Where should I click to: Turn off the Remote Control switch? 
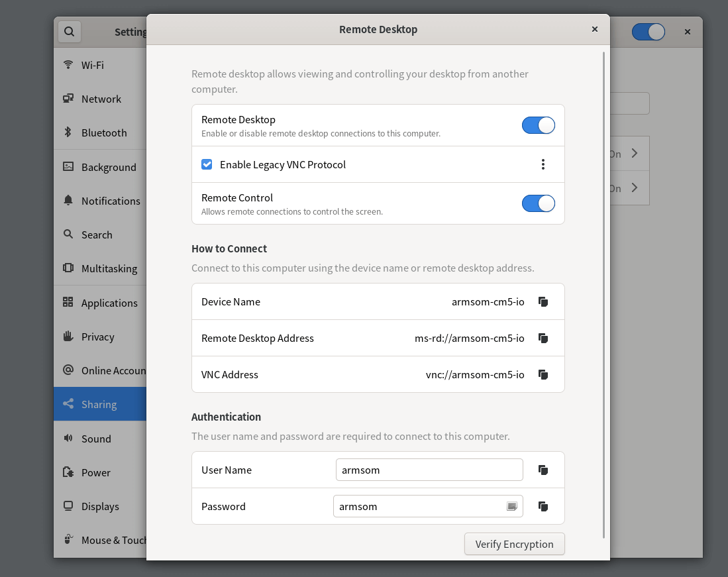point(538,203)
